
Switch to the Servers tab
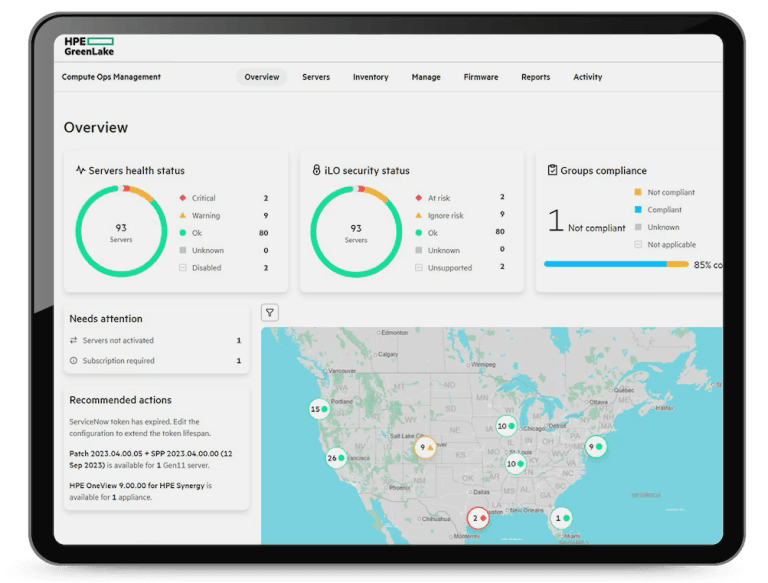[x=316, y=77]
